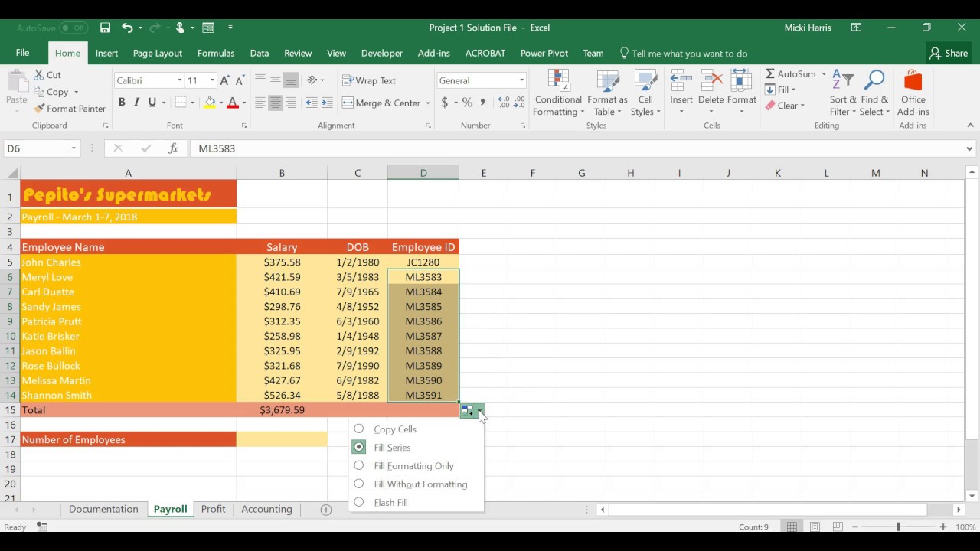
Task: Align text to the right
Action: 291,103
